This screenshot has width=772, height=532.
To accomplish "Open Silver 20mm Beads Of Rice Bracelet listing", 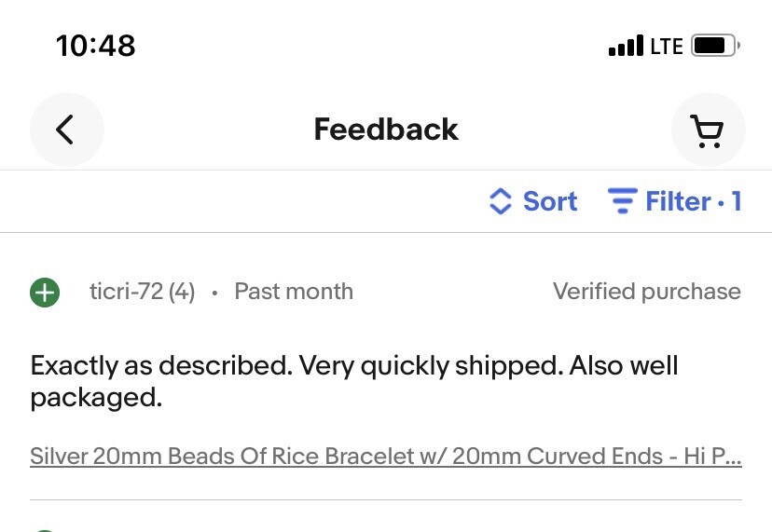I will [386, 457].
